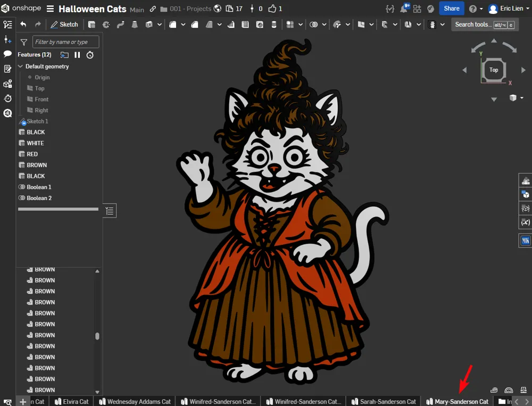Select the RED extrude feature
532x406 pixels.
click(x=32, y=154)
